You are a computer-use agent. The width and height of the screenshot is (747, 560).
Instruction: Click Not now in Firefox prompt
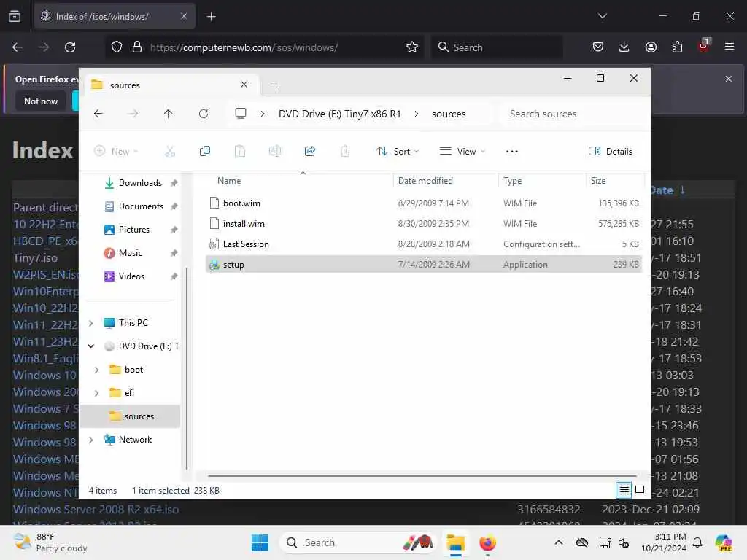click(x=41, y=101)
